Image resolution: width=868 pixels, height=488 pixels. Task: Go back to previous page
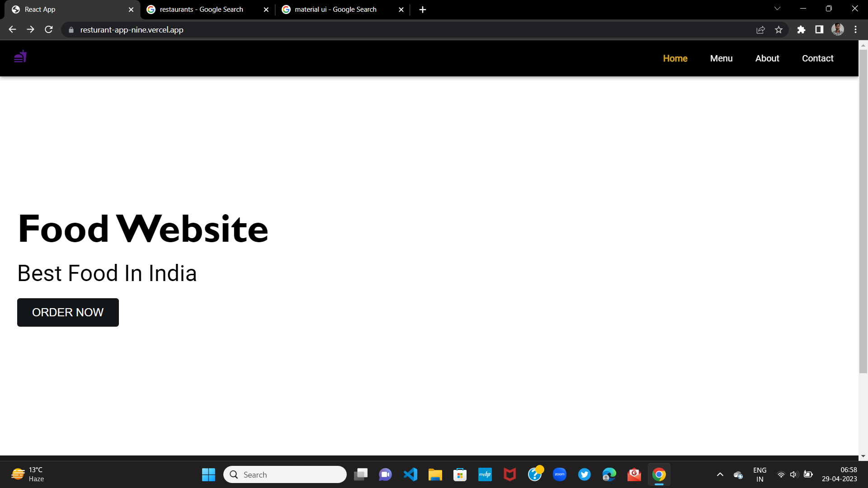pyautogui.click(x=12, y=30)
